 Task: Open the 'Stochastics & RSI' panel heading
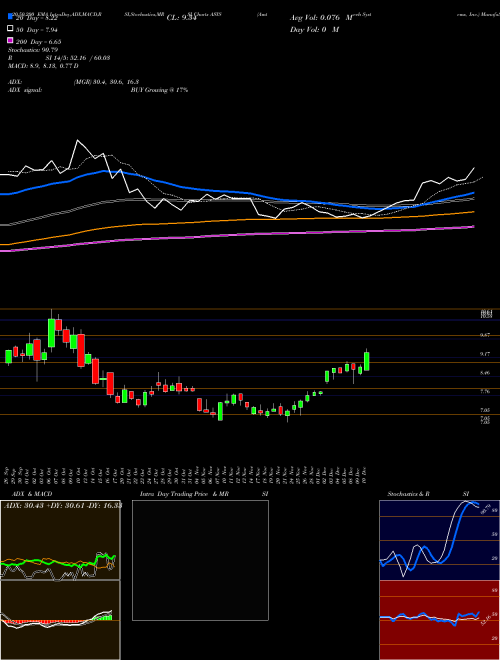428,494
